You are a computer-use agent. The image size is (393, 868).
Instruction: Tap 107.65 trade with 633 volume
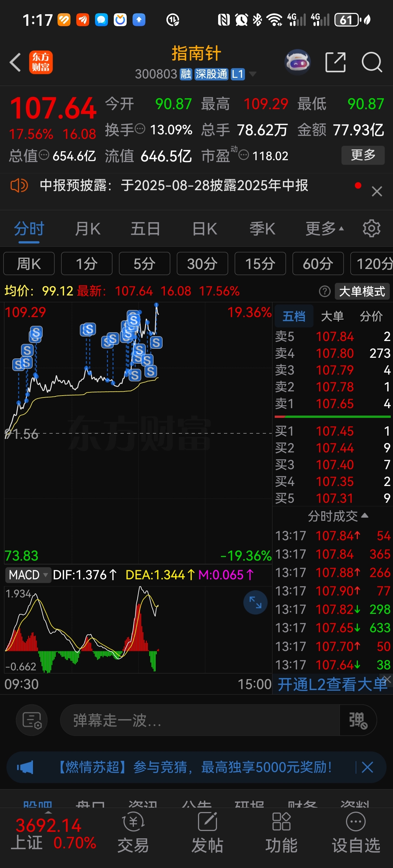[333, 628]
